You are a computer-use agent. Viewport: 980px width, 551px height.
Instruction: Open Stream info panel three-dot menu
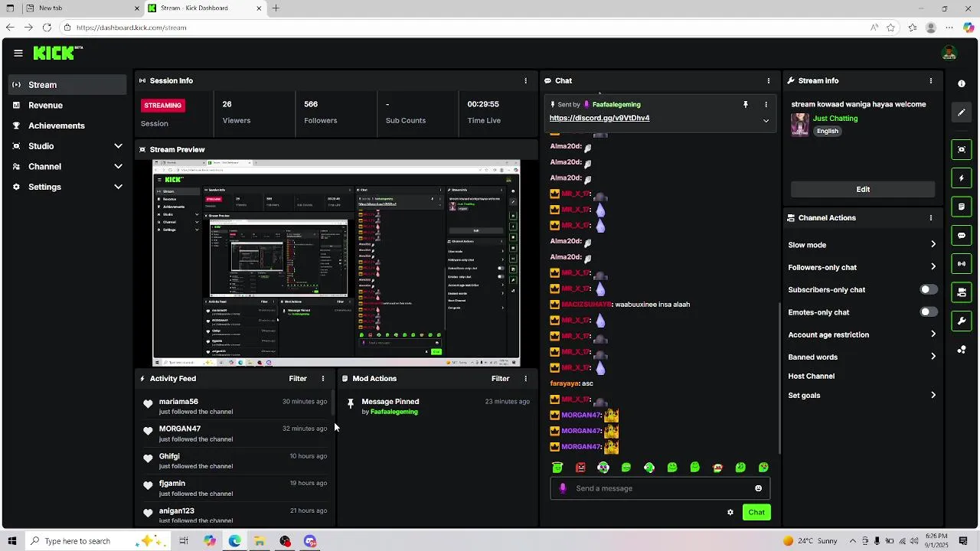(x=931, y=80)
